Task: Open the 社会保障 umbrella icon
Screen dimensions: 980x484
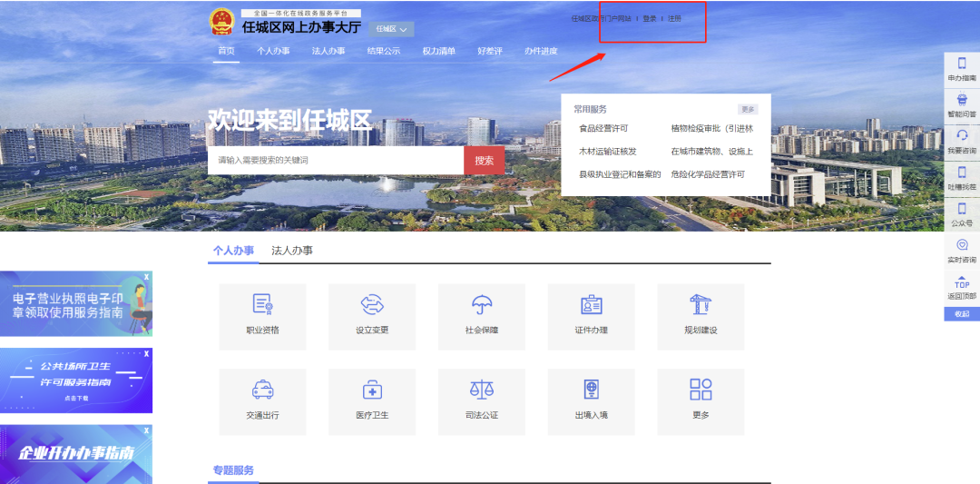Action: pyautogui.click(x=482, y=306)
